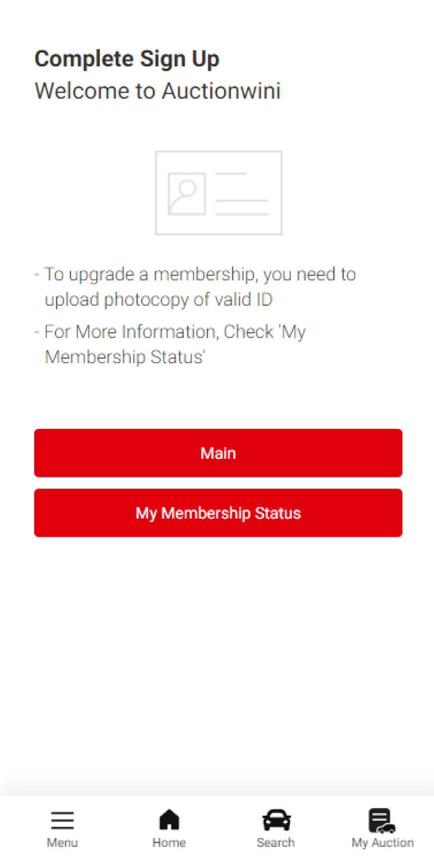Select the 'My Auction' label in bottom bar
This screenshot has width=434, height=868.
[383, 843]
